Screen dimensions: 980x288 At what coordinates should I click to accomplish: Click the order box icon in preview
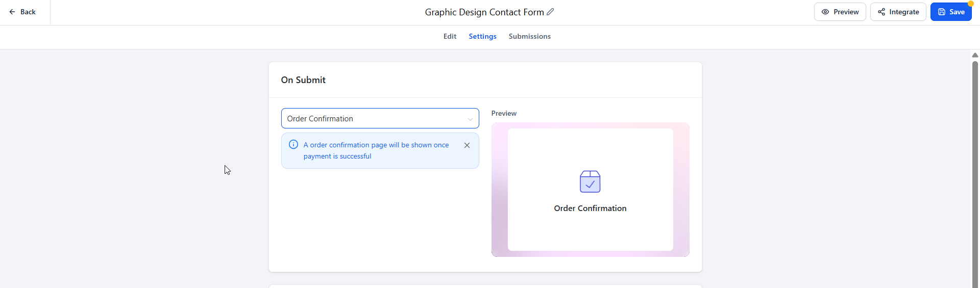pos(590,181)
